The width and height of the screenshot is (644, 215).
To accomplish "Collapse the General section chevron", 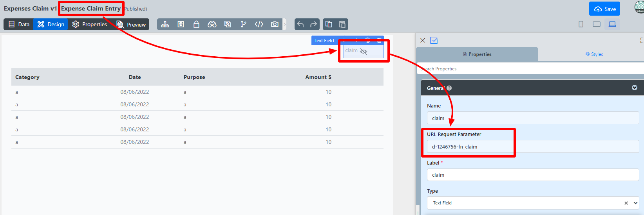I will point(635,88).
